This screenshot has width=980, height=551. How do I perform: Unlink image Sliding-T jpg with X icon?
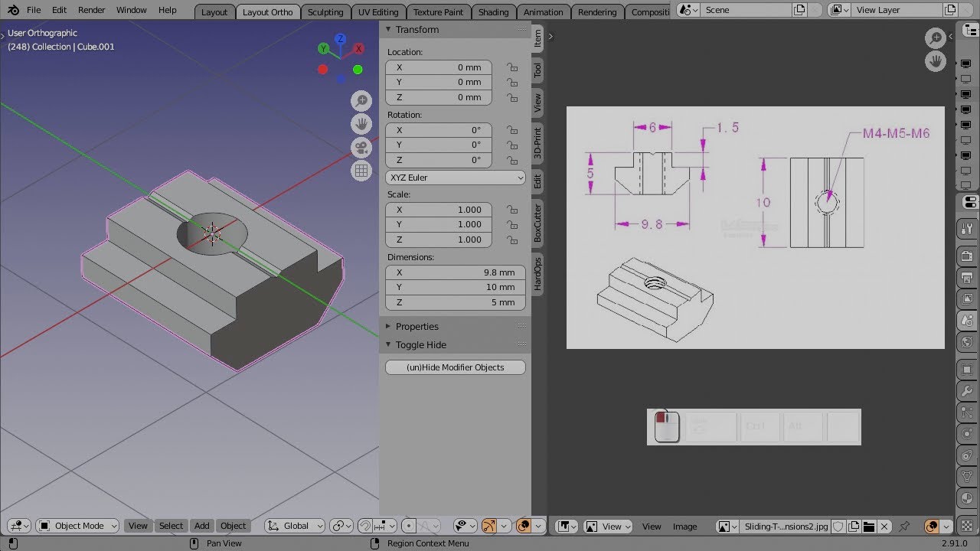[884, 526]
